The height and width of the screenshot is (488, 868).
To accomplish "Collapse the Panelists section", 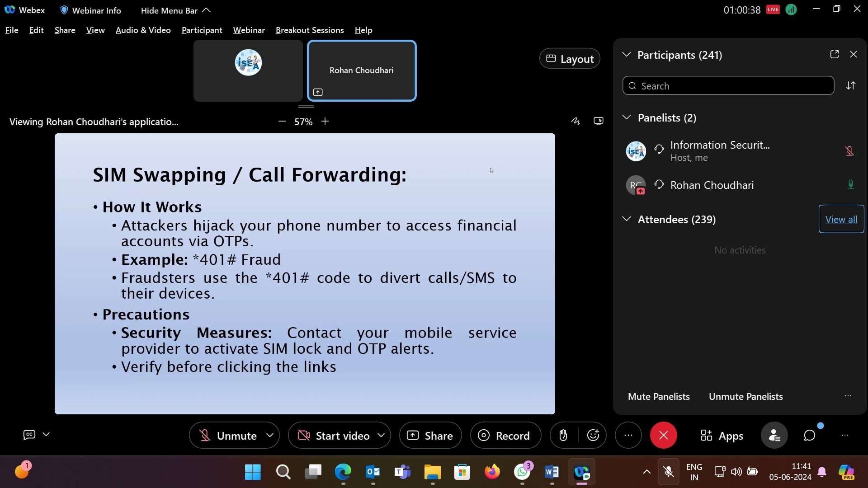I will (627, 117).
